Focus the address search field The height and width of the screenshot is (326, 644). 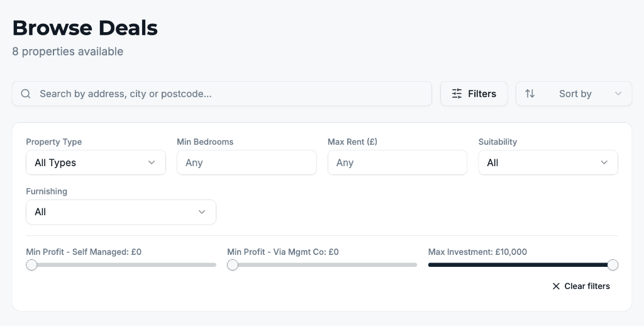pos(222,94)
